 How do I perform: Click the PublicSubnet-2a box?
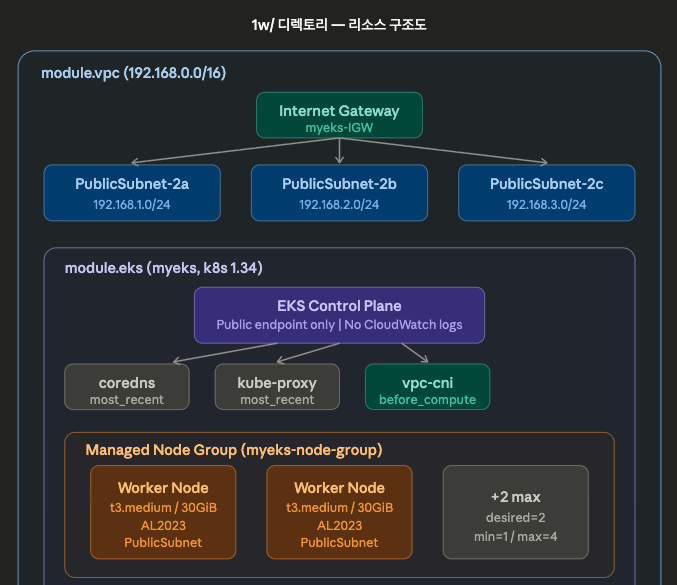tap(132, 193)
